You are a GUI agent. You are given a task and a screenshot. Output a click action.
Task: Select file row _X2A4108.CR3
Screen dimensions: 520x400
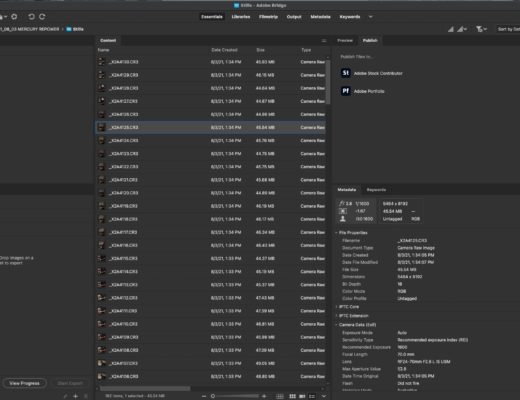pyautogui.click(x=211, y=350)
